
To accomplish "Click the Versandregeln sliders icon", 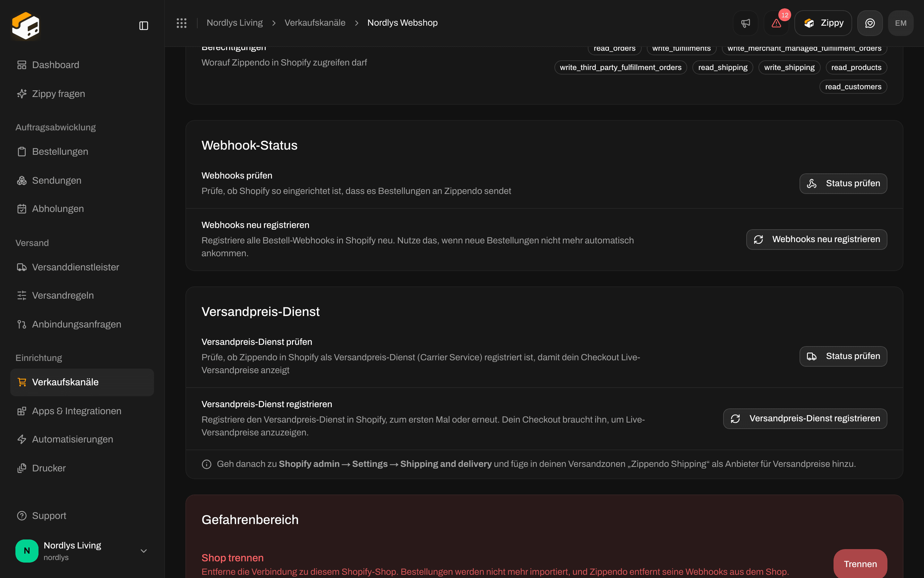I will (22, 295).
